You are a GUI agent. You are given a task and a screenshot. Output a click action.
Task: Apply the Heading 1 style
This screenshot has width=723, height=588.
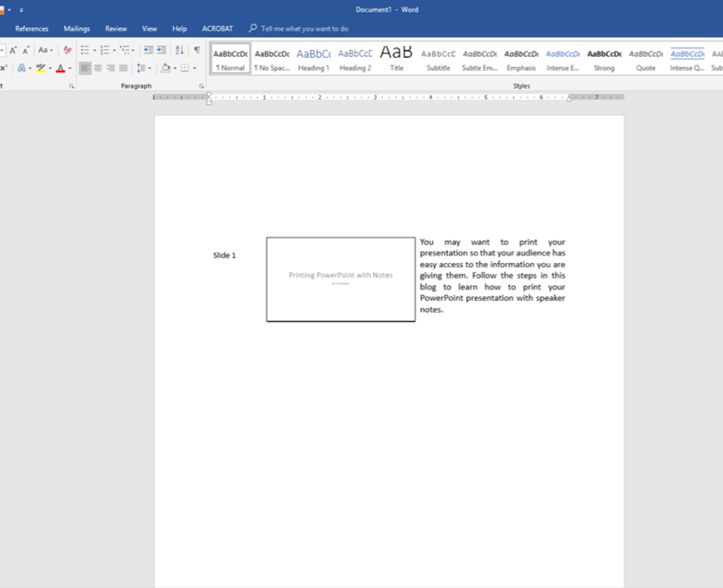(x=313, y=59)
